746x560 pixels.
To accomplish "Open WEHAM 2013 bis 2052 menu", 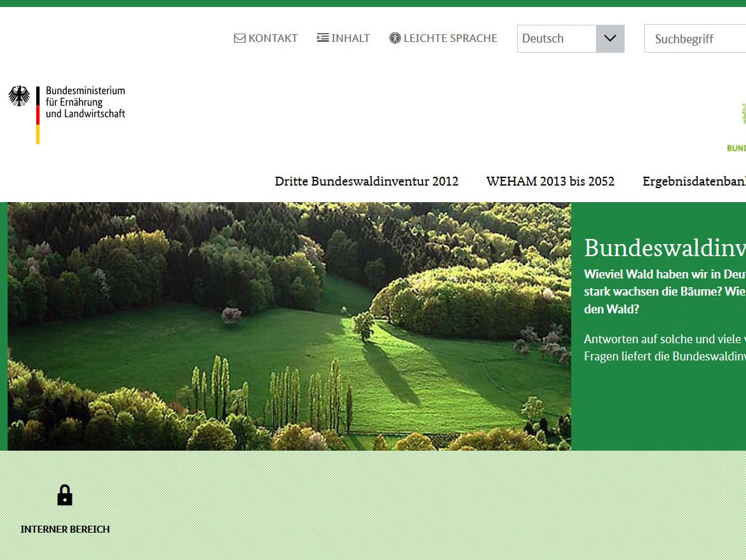I will (550, 181).
